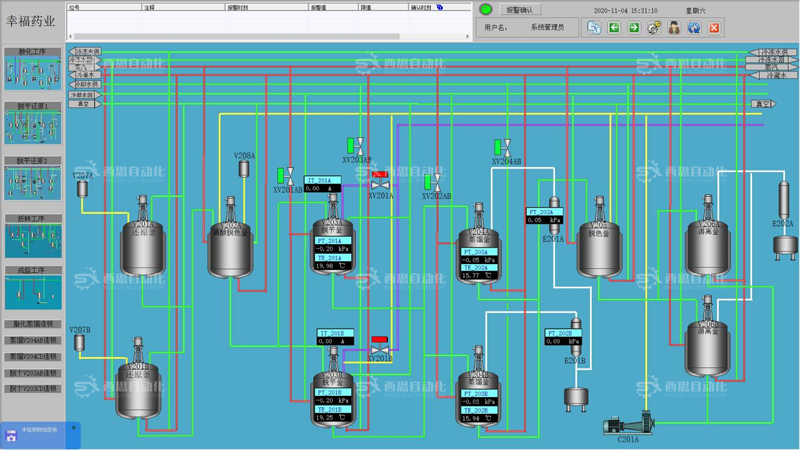Open 蒸馏V204AB连锁 interlock page

pyautogui.click(x=33, y=340)
